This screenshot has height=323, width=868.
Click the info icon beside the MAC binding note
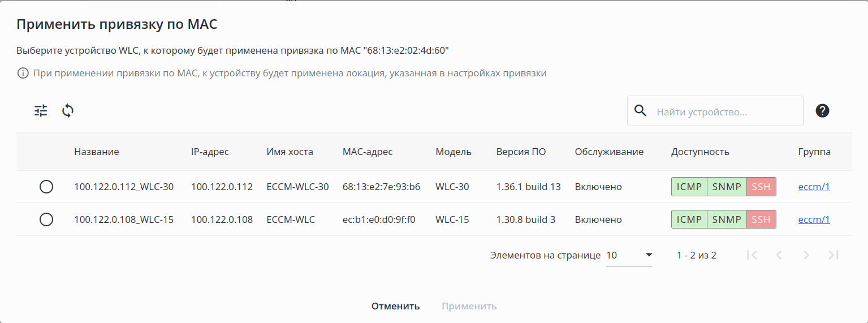pos(23,73)
